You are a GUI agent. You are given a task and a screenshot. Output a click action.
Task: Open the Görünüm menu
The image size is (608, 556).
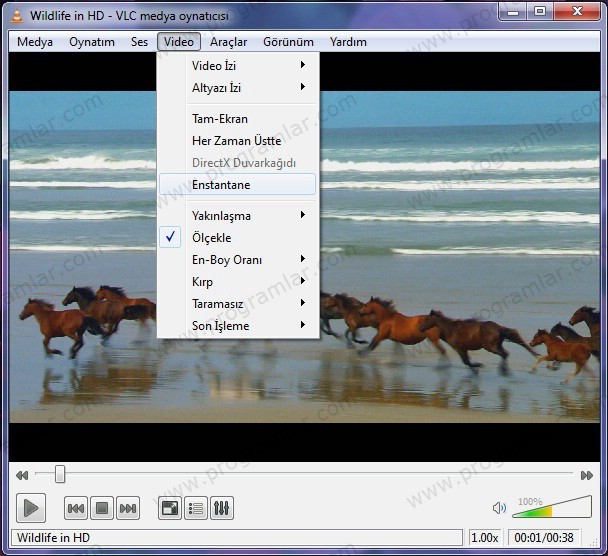288,42
